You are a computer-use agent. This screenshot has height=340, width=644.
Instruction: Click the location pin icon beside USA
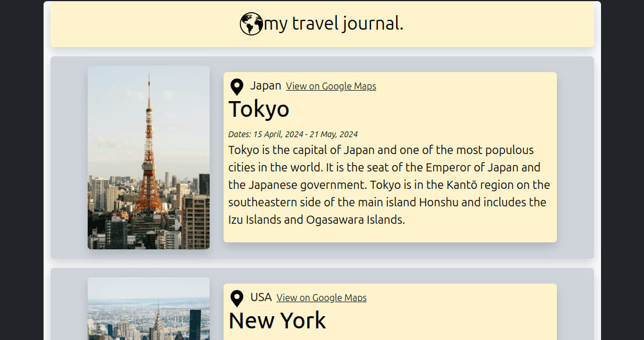tap(236, 299)
